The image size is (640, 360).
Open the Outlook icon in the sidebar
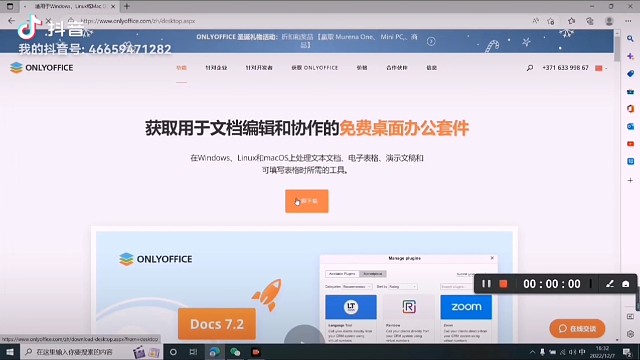click(x=630, y=126)
